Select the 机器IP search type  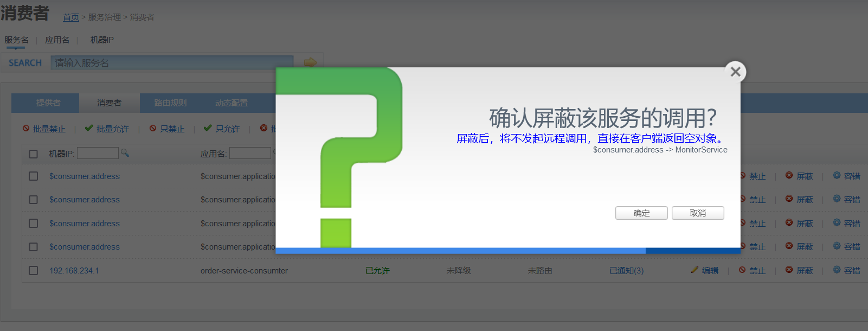[102, 40]
